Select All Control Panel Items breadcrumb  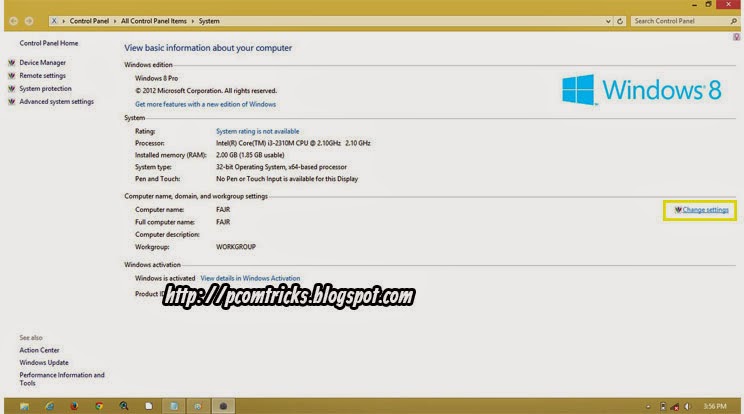pyautogui.click(x=154, y=21)
